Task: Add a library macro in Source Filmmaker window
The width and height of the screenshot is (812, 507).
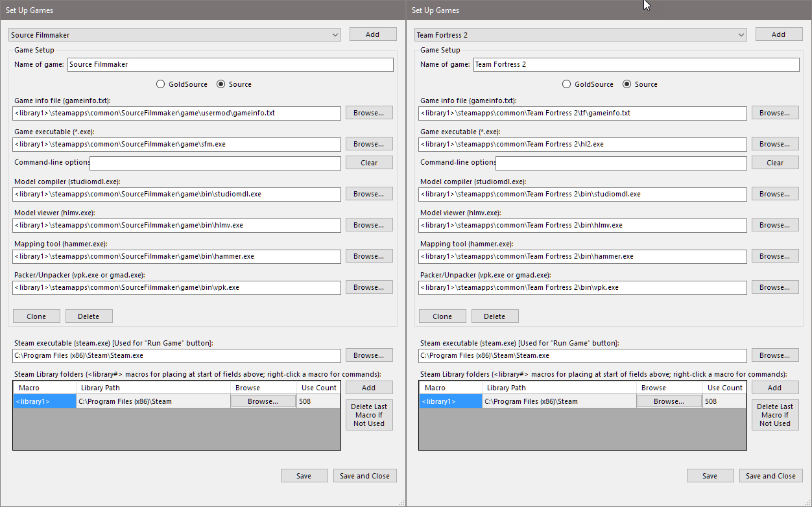Action: click(x=369, y=388)
